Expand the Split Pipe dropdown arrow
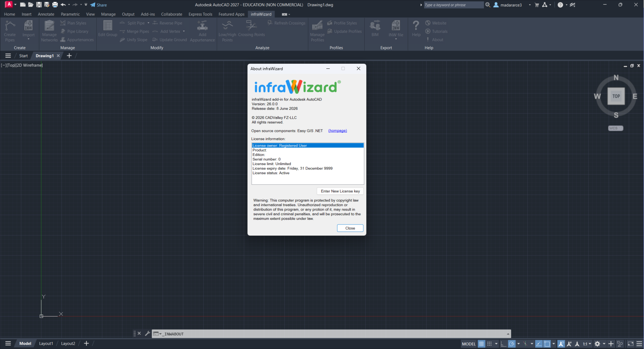644x349 pixels. tap(148, 23)
